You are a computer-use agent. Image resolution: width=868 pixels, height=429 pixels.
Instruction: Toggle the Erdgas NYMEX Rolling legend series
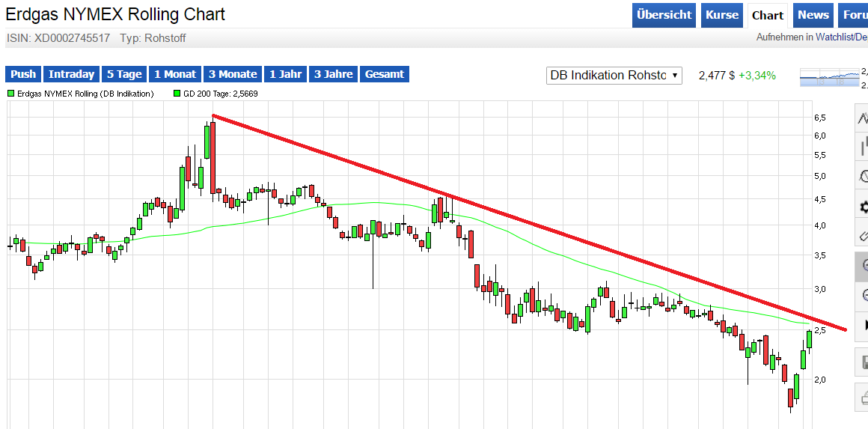click(81, 94)
